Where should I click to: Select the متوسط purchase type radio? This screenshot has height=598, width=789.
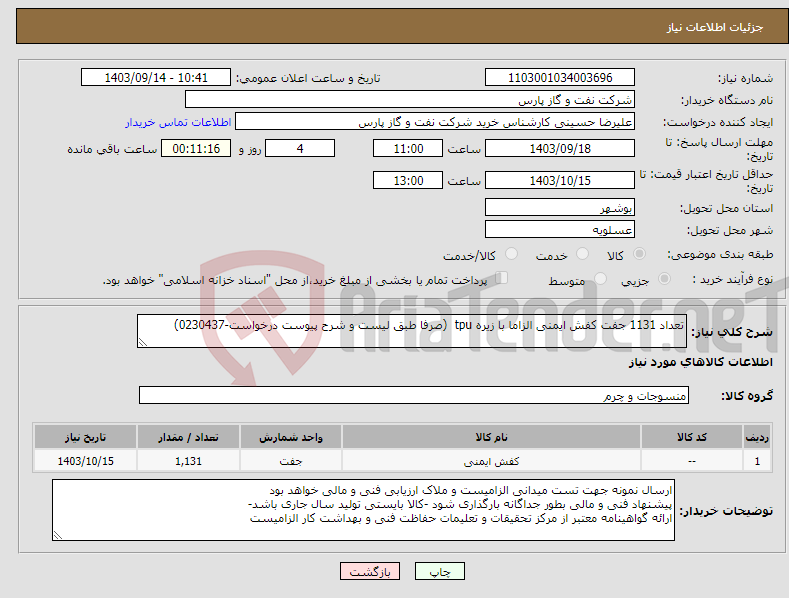coord(600,278)
